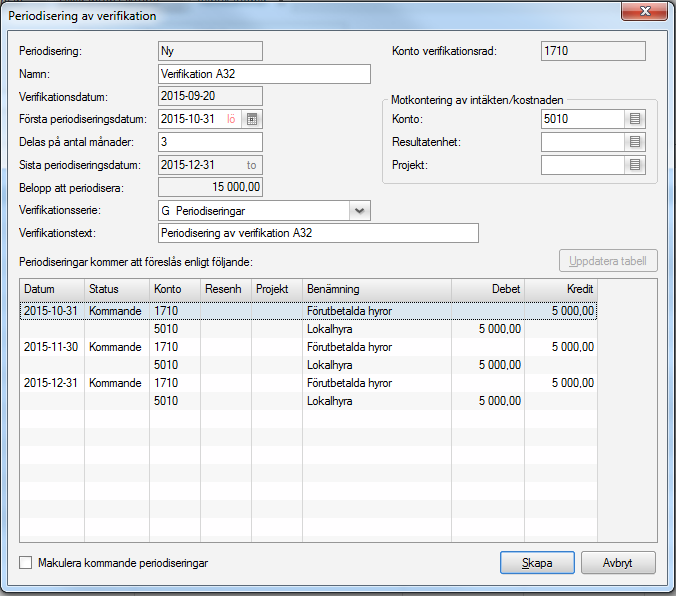
Task: Click the empty Projekt input field
Action: pyautogui.click(x=583, y=165)
